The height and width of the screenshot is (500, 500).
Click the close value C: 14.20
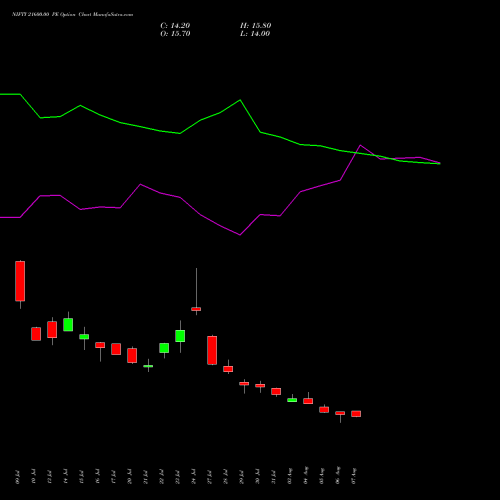(x=175, y=26)
